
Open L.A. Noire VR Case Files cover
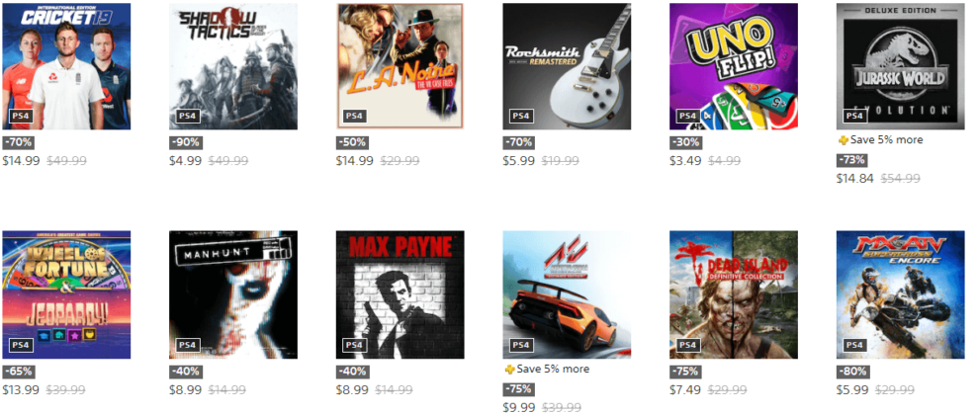(x=400, y=66)
